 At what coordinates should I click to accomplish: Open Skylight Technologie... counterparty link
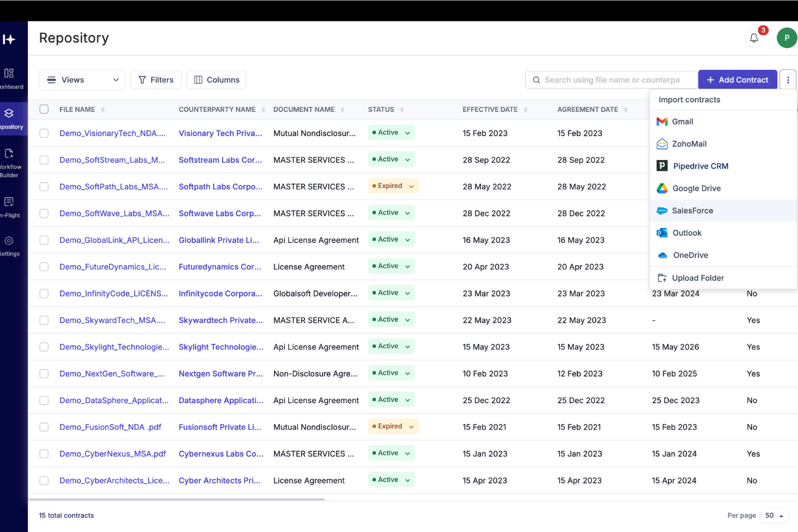point(221,347)
